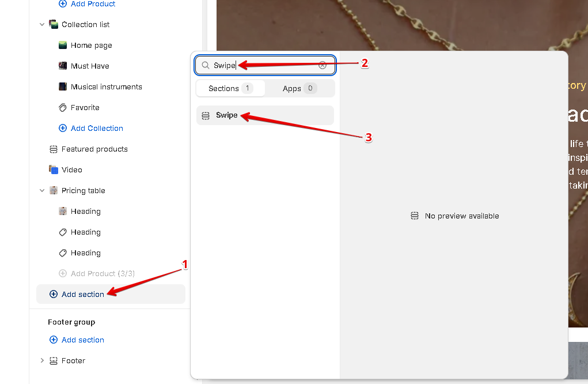588x384 pixels.
Task: Collapse the Pricing table section
Action: point(42,191)
